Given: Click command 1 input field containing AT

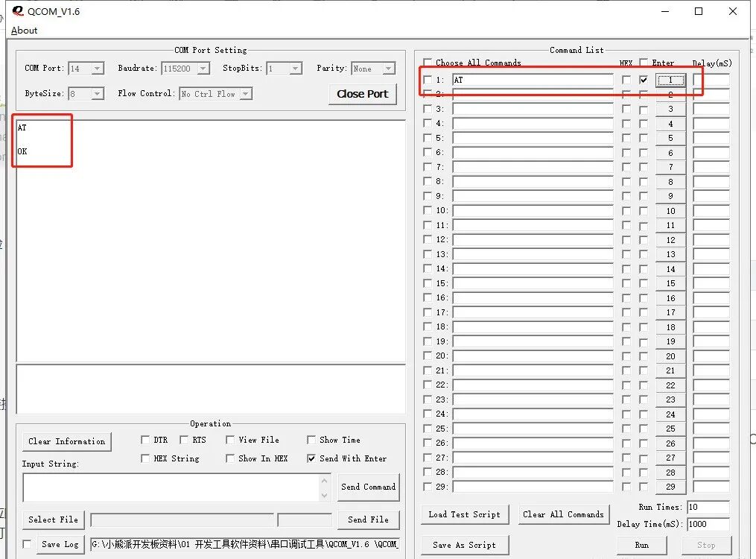Looking at the screenshot, I should tap(533, 80).
